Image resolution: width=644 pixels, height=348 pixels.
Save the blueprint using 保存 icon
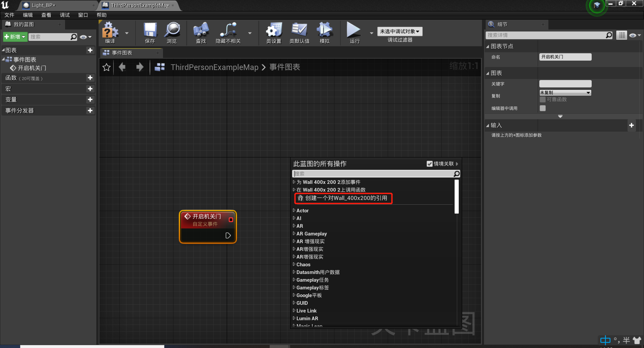tap(150, 32)
